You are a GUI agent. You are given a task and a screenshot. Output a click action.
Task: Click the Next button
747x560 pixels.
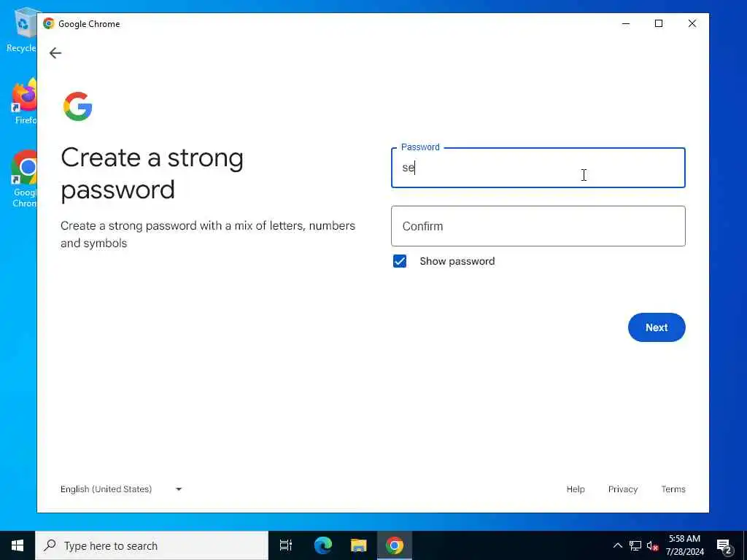657,327
